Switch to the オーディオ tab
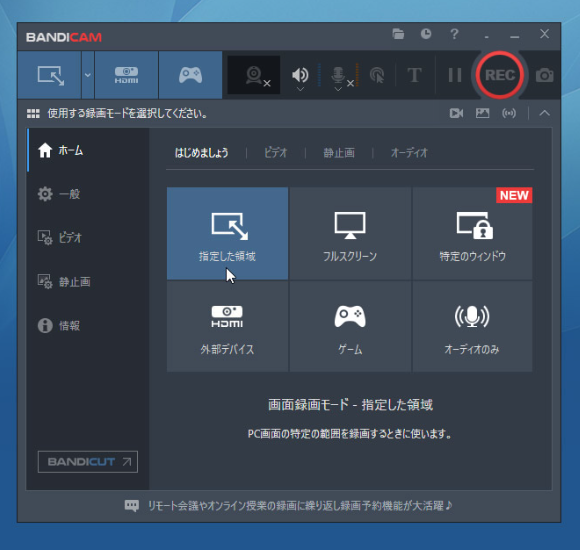580x550 pixels. (x=409, y=153)
